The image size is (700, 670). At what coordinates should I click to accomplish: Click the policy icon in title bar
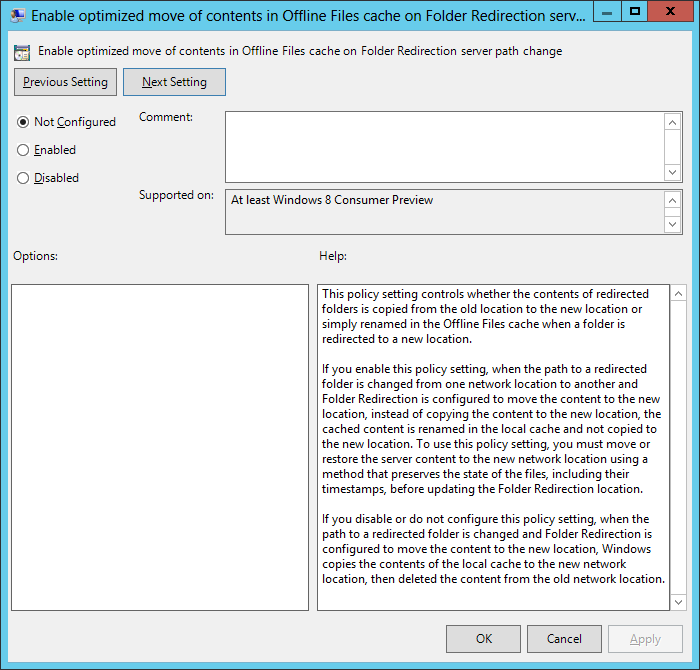point(18,16)
